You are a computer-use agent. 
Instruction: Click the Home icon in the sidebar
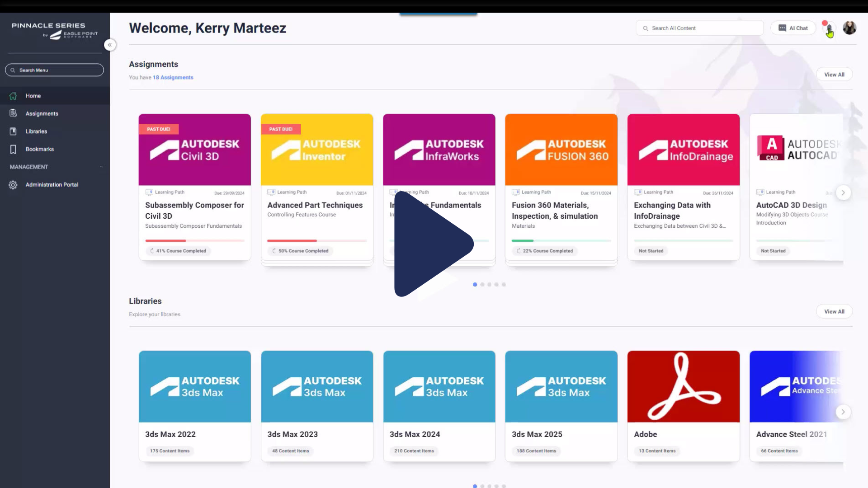pos(13,96)
